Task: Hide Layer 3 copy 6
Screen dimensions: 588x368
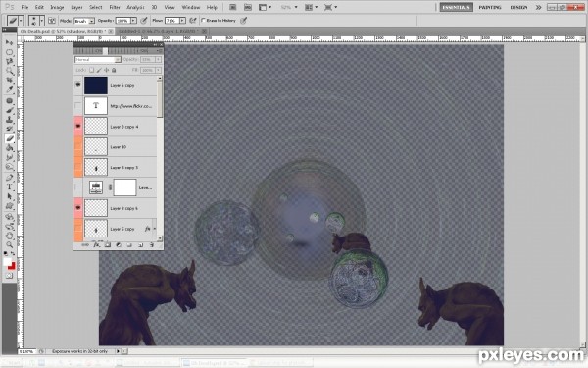Action: (78, 208)
